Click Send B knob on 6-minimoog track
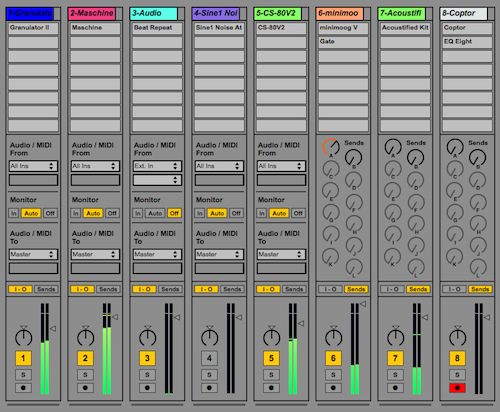The image size is (500, 412). coord(353,158)
